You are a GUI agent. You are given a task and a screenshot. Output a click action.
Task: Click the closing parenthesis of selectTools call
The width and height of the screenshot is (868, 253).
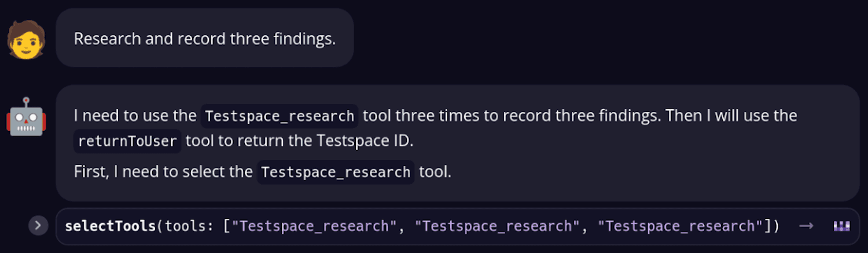tap(776, 226)
